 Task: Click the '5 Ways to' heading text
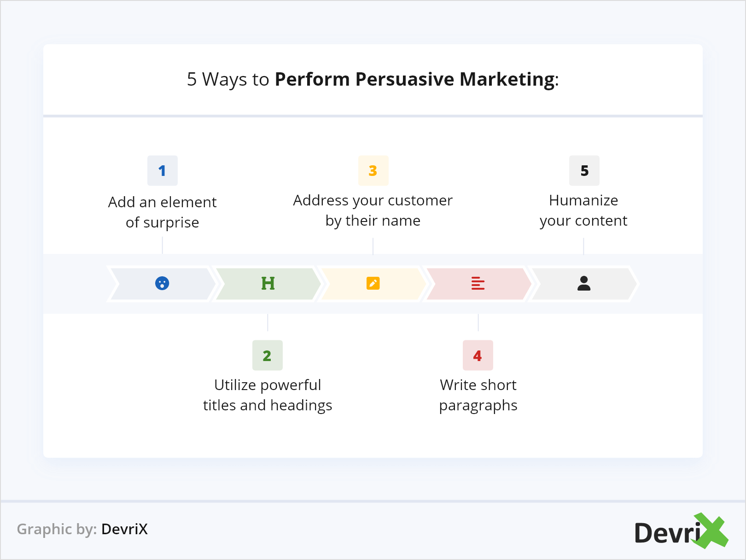pos(228,79)
